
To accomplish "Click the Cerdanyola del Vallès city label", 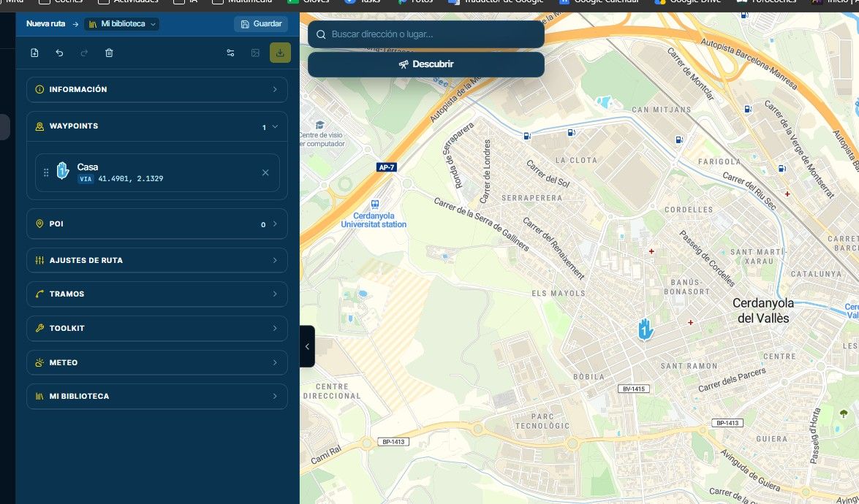I will point(763,310).
